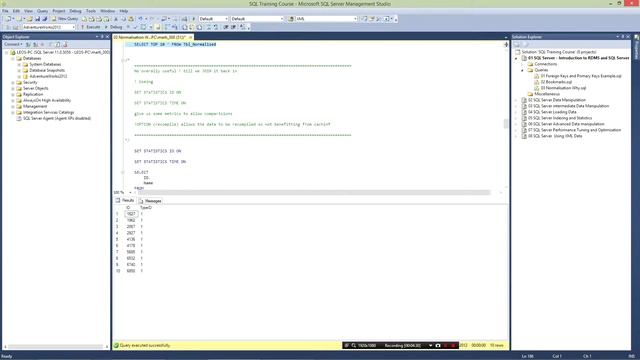Collapse the LEOS-PC server node
Image resolution: width=640 pixels, height=360 pixels.
(6, 52)
